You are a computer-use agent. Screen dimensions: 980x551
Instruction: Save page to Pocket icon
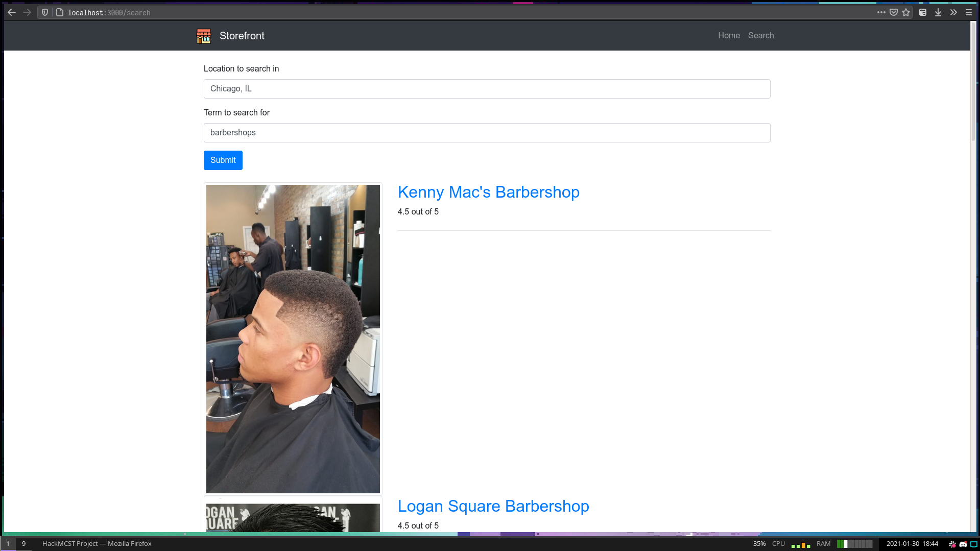pos(894,12)
